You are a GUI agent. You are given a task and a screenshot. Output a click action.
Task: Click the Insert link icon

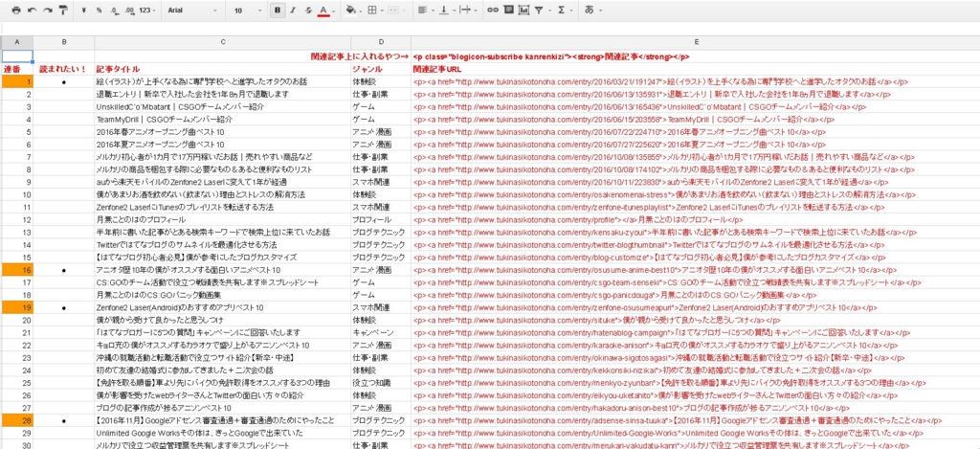click(x=493, y=10)
